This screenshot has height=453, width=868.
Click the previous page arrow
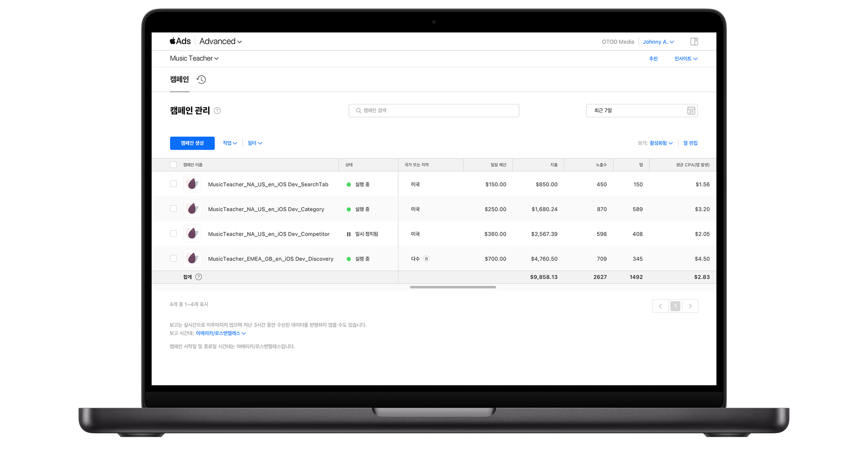pyautogui.click(x=660, y=306)
